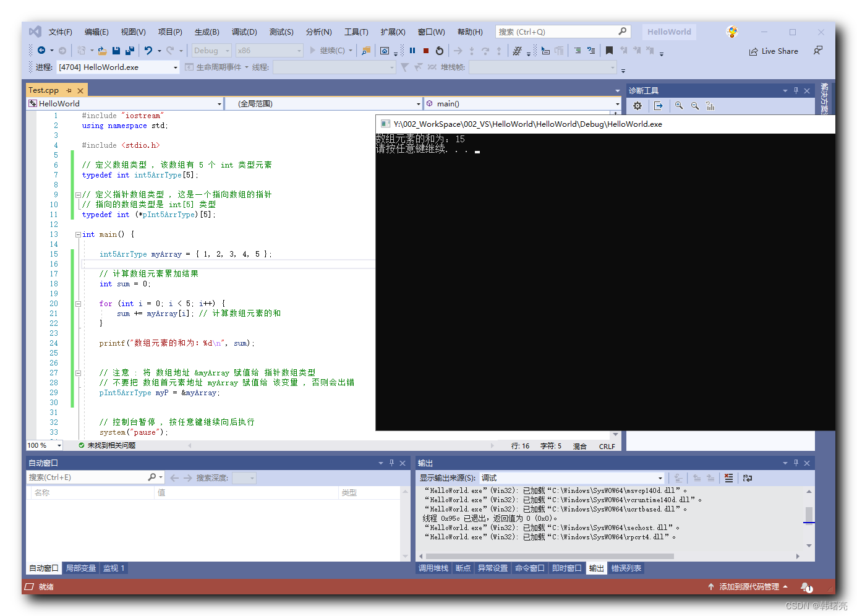Open the 调试(D) menu
Screen dimensions: 857x616
coord(244,32)
